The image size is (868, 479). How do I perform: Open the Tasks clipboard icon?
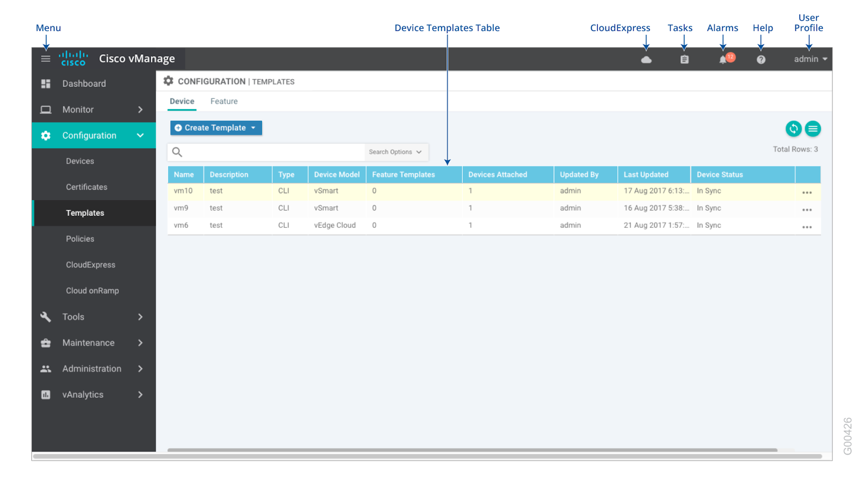point(684,60)
